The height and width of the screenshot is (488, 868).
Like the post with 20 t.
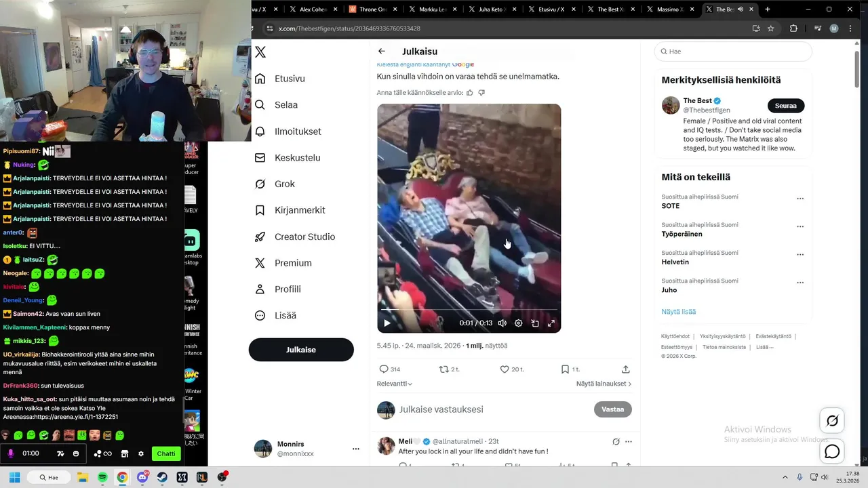[511, 369]
